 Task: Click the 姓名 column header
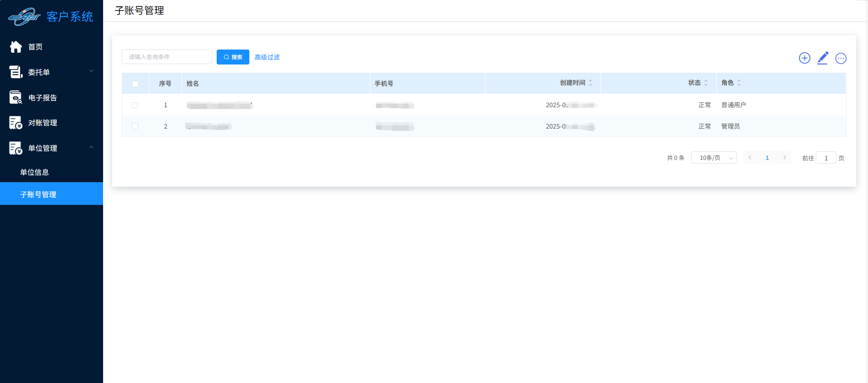coord(193,84)
